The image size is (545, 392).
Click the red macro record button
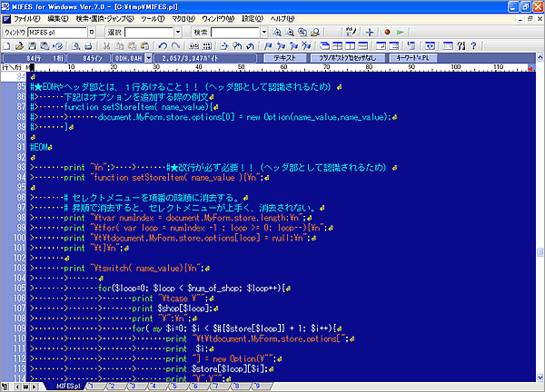[387, 33]
